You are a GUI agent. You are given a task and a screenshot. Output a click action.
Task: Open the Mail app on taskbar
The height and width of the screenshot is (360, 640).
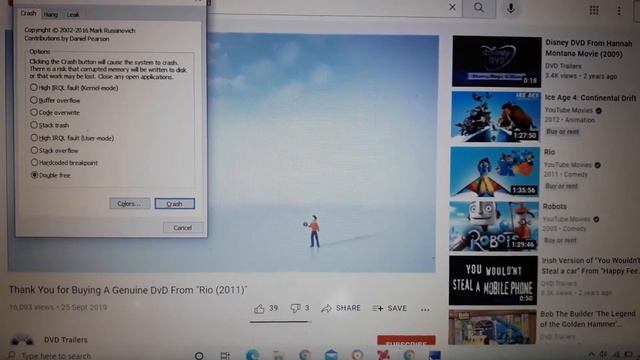pyautogui.click(x=331, y=355)
